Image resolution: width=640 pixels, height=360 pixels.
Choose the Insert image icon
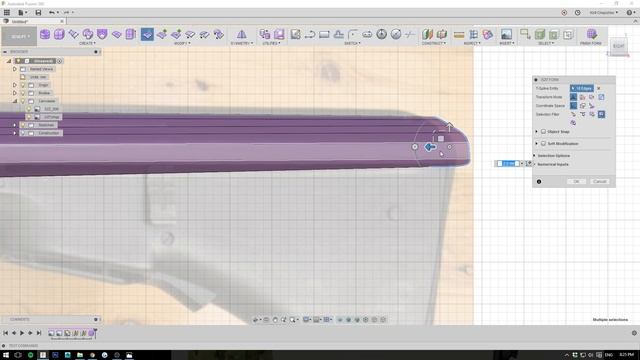[506, 34]
